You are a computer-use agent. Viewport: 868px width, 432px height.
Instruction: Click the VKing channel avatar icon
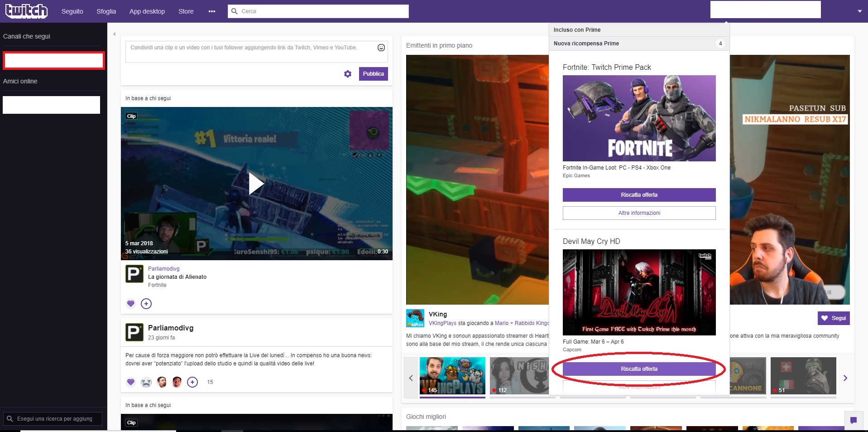415,318
